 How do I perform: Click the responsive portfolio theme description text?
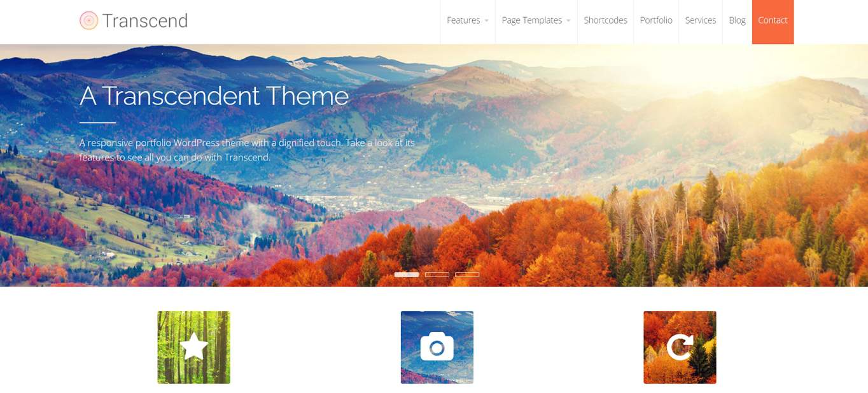[x=247, y=150]
